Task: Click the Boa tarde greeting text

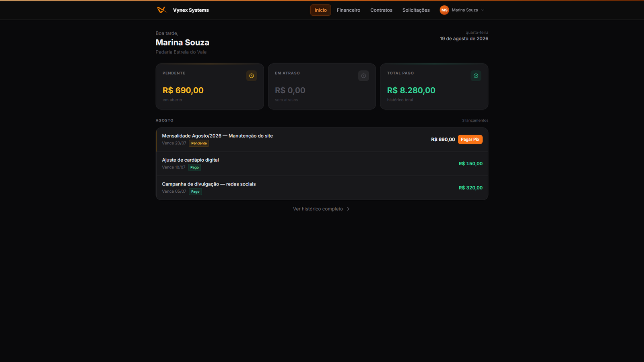Action: pos(167,33)
